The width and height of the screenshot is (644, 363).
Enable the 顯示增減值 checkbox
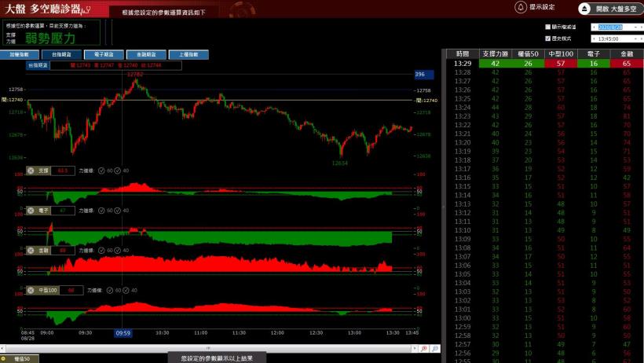tap(547, 27)
